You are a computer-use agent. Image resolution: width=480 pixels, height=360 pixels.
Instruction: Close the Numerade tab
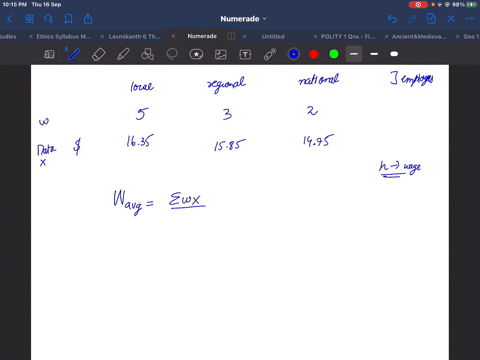[x=173, y=36]
